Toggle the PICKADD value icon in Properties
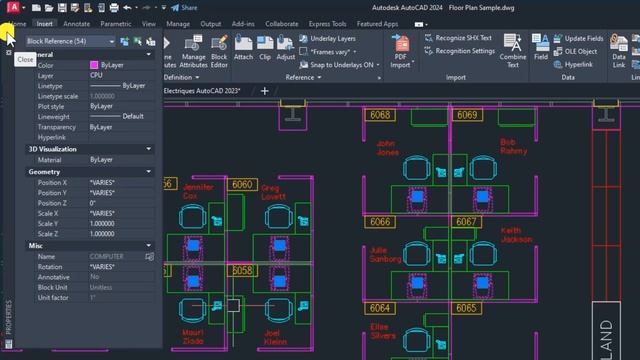Viewport: 640px width, 360px height. [x=124, y=41]
